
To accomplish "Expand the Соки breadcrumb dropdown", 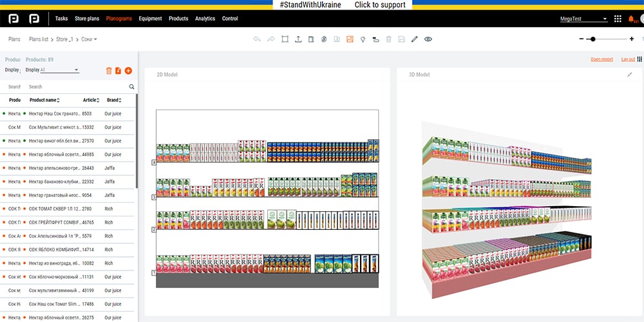I will tap(89, 39).
